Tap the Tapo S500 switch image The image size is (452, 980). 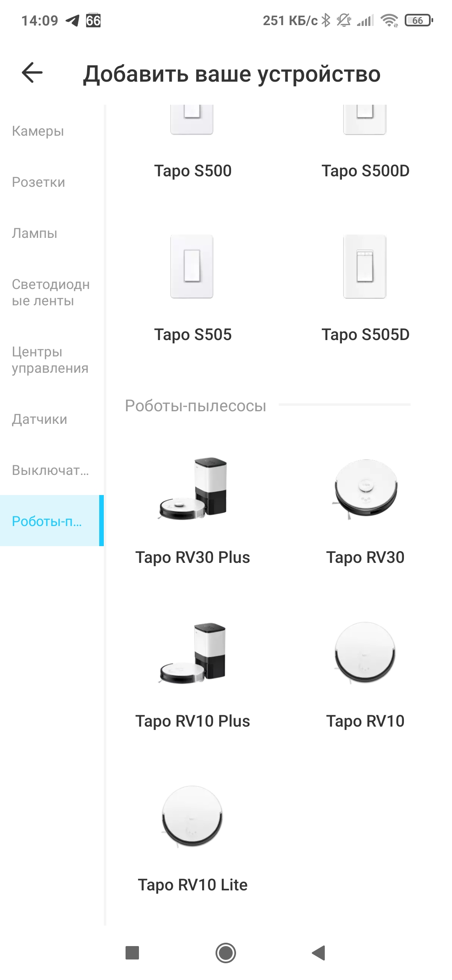coord(192,120)
